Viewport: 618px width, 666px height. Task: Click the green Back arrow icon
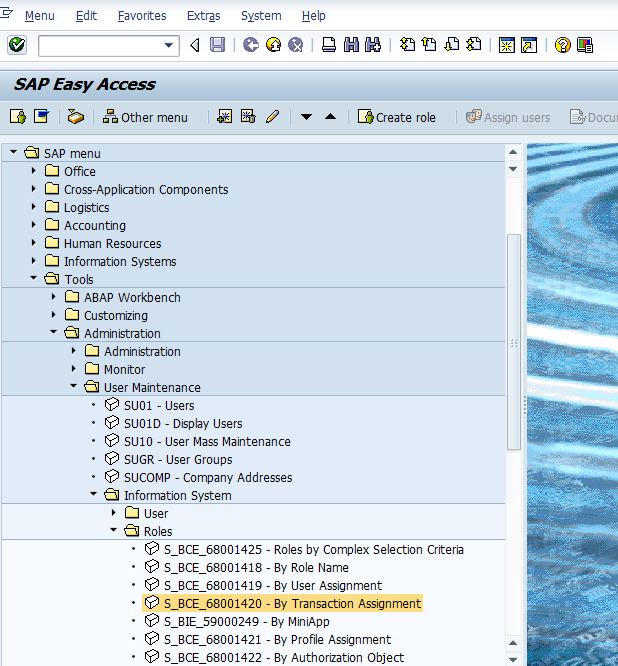250,45
